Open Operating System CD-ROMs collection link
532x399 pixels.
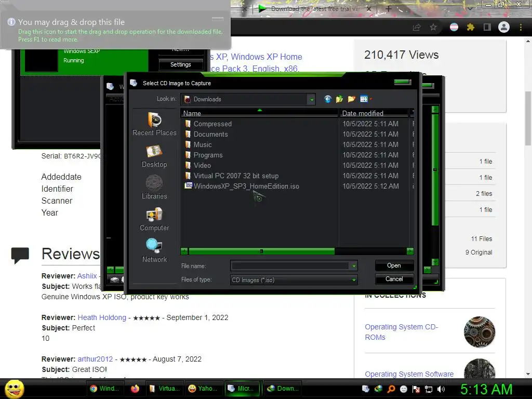pyautogui.click(x=402, y=332)
